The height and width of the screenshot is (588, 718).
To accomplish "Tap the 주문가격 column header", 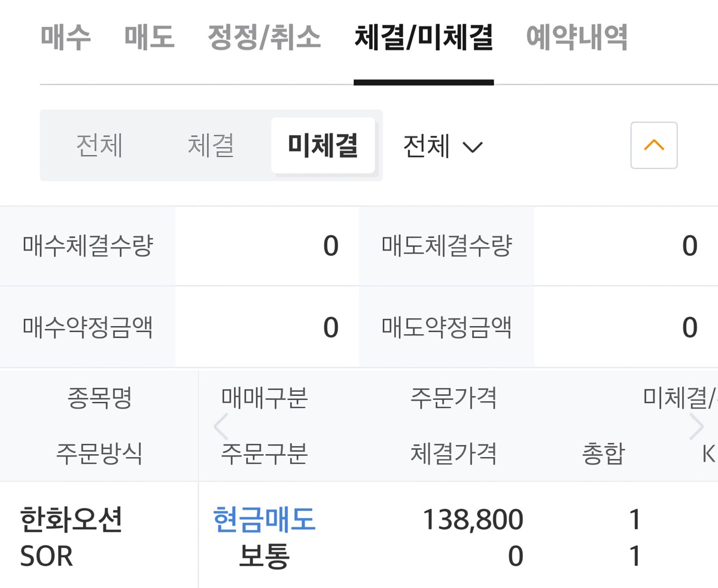I will tap(454, 398).
